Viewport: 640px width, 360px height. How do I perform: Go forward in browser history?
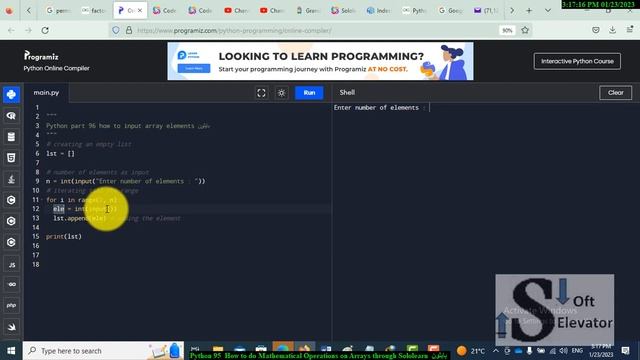pyautogui.click(x=28, y=30)
